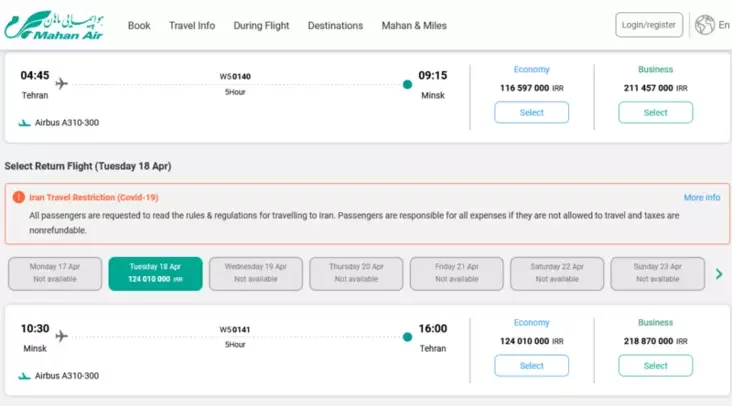732x406 pixels.
Task: Open language selector globe icon
Action: coord(704,25)
